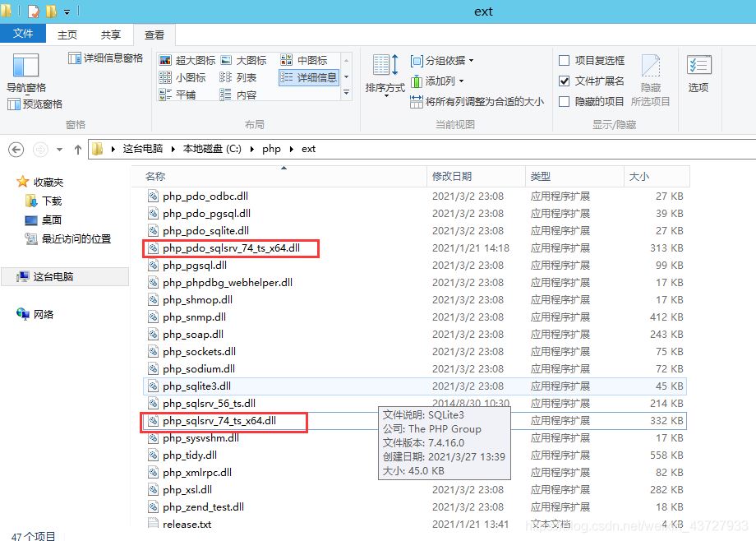Switch to the 共享 (Share) ribbon tab
The image size is (756, 541).
tap(110, 35)
